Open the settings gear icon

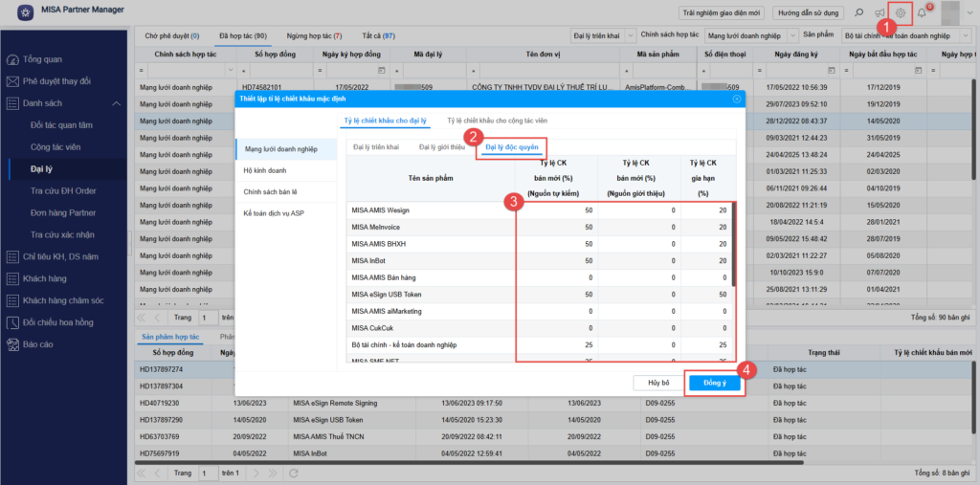point(900,13)
